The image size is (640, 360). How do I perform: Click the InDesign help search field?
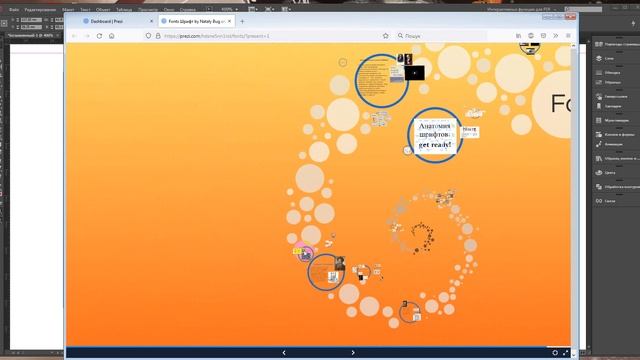pyautogui.click(x=583, y=9)
